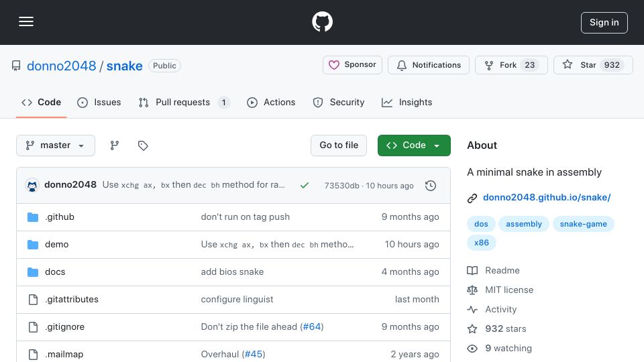Image resolution: width=644 pixels, height=362 pixels.
Task: Open the .gitattributes file
Action: coord(72,299)
